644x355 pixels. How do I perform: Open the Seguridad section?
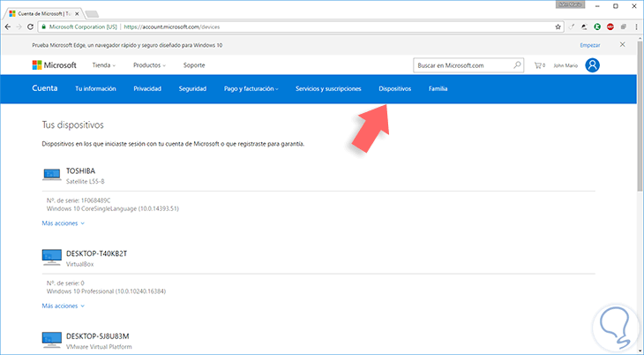click(x=192, y=88)
